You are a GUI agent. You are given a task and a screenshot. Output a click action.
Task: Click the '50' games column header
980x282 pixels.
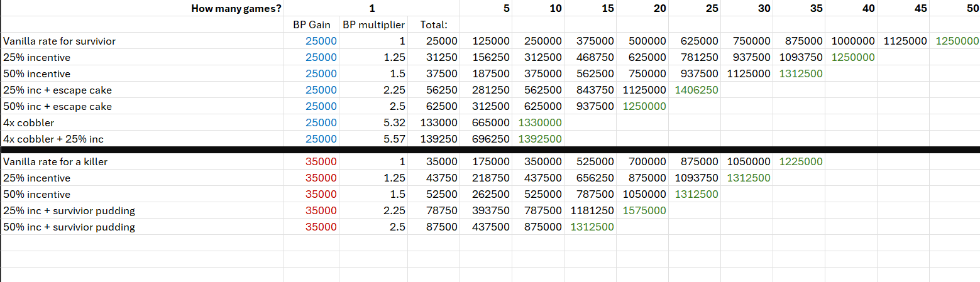(x=955, y=8)
